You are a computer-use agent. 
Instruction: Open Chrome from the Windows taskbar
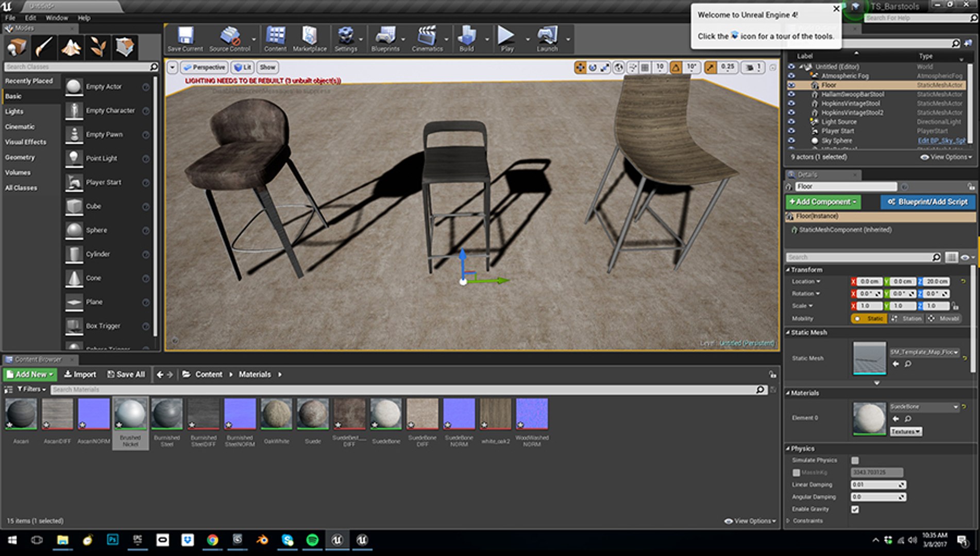(212, 540)
